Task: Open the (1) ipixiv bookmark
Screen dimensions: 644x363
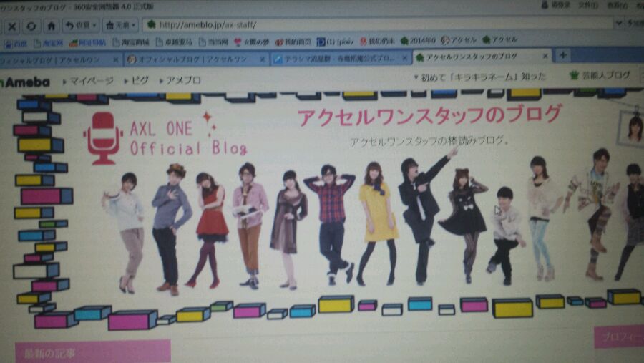Action: [335, 42]
